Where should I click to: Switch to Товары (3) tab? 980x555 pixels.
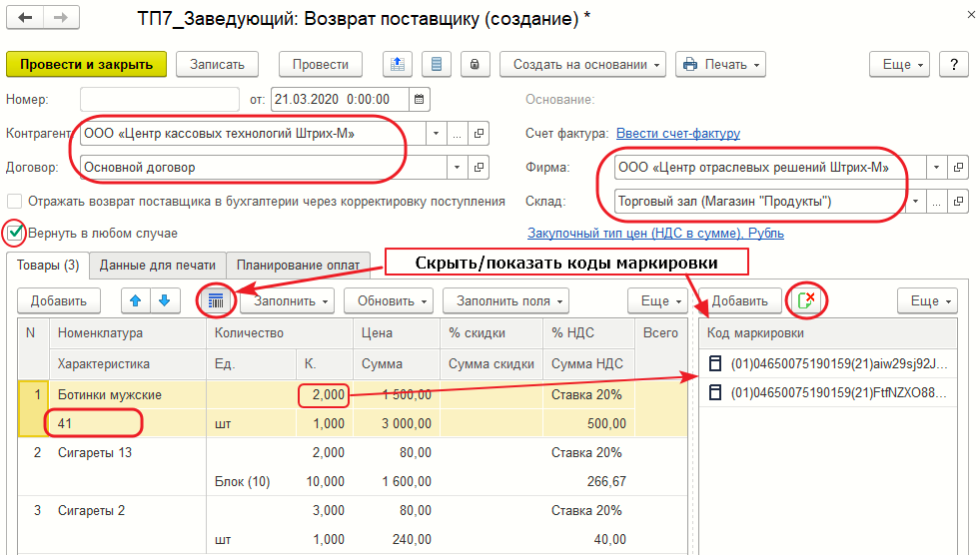pyautogui.click(x=48, y=265)
